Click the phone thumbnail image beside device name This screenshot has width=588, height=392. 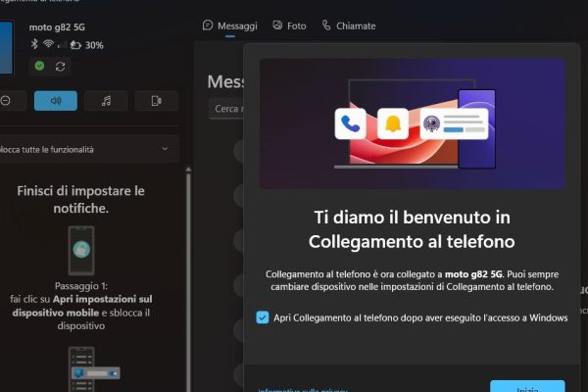coord(7,48)
